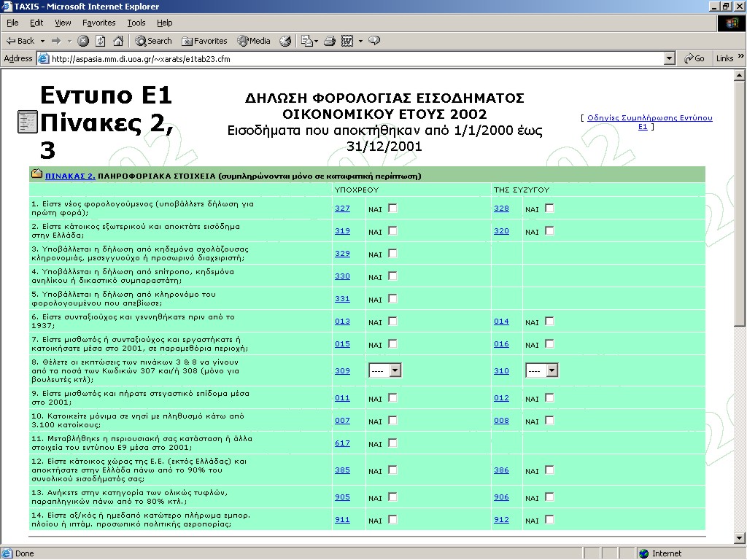Check ΝΑΙ box for code 327
The height and width of the screenshot is (560, 747).
pos(392,209)
